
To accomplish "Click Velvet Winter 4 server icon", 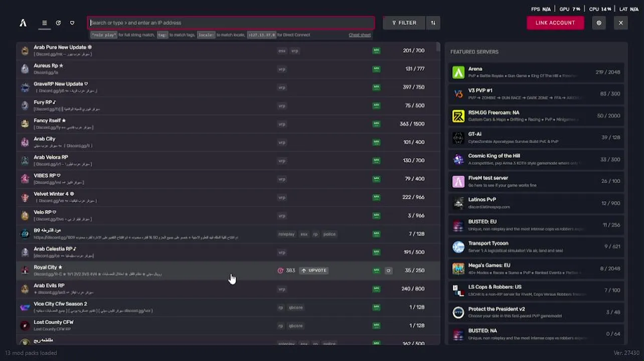I will [x=25, y=197].
